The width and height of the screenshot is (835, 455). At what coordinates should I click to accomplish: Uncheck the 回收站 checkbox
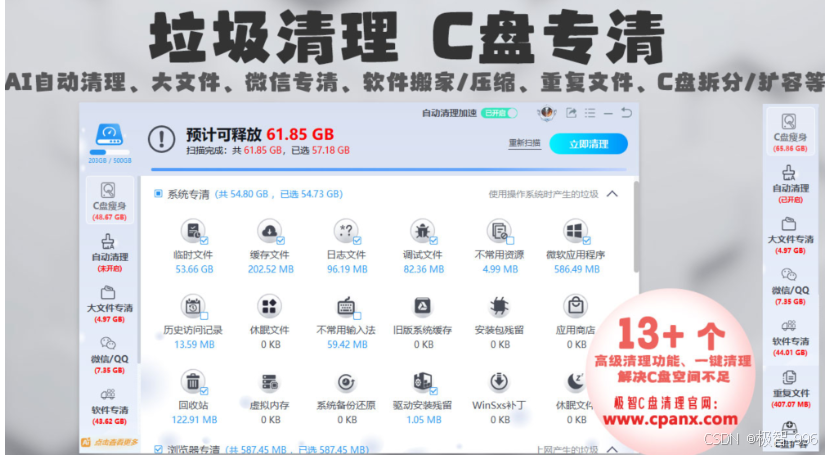[x=204, y=391]
